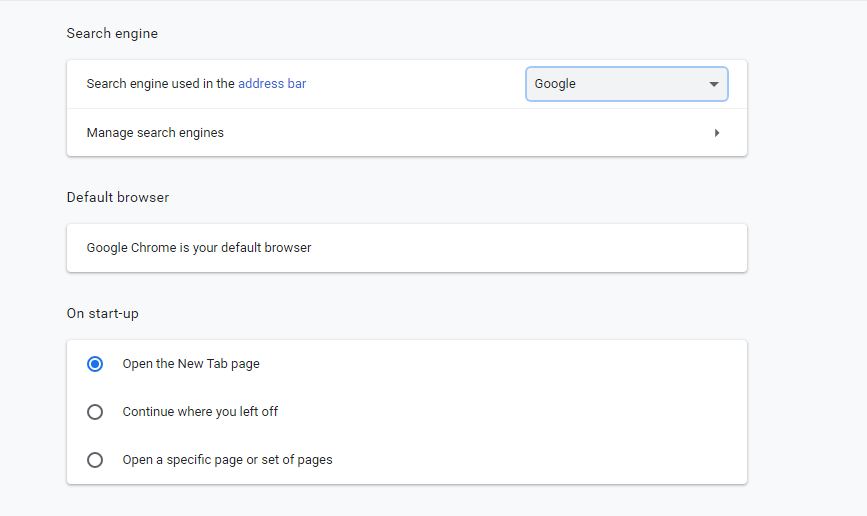The width and height of the screenshot is (867, 516).
Task: Follow the 'address bar' link
Action: coord(272,84)
